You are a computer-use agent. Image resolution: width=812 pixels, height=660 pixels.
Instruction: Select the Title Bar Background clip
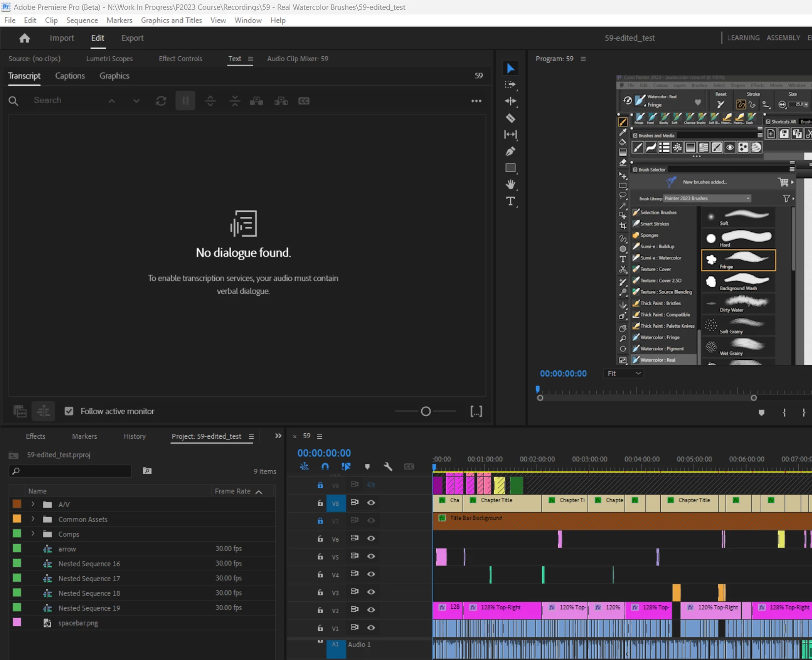point(622,521)
